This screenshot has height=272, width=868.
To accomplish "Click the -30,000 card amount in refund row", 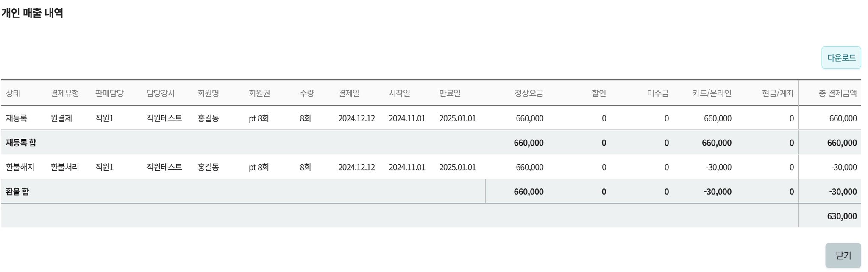I will (x=718, y=167).
